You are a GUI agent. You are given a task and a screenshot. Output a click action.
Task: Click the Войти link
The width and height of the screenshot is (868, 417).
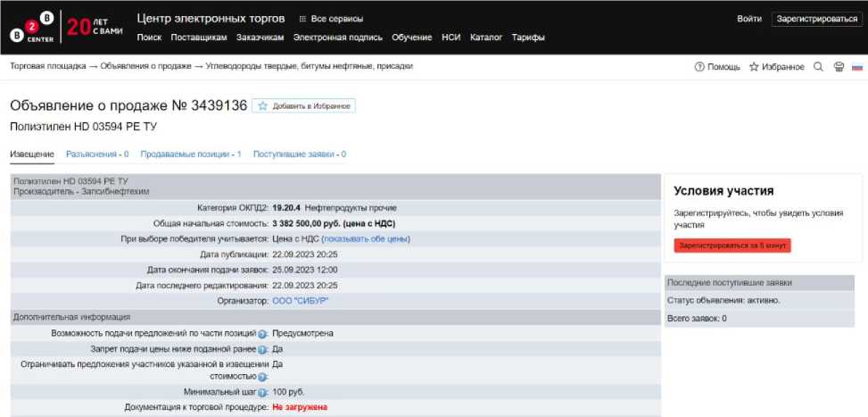[x=749, y=19]
